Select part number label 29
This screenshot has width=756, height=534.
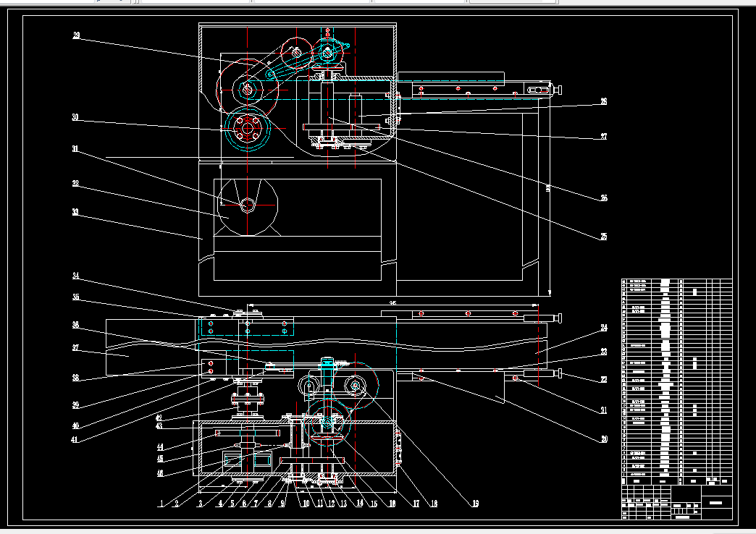click(76, 35)
